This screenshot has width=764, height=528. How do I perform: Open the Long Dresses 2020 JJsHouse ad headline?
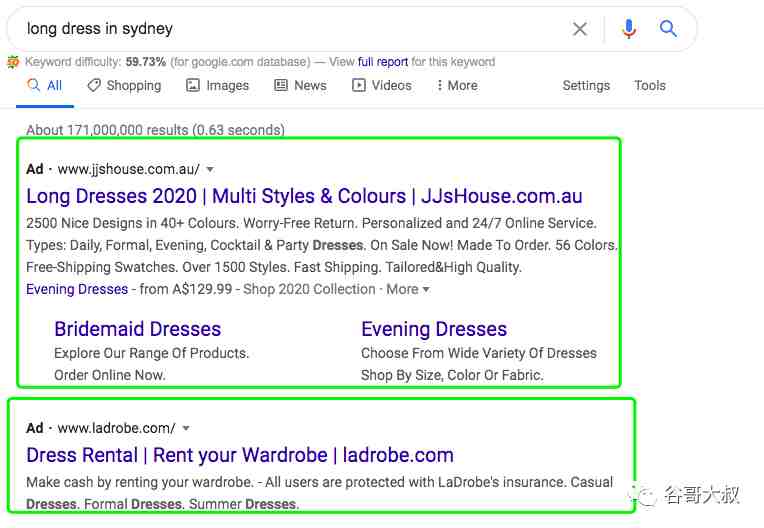(x=305, y=196)
